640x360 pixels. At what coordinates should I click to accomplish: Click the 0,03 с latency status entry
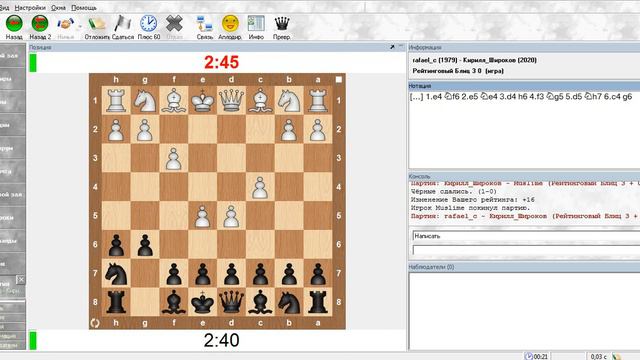[598, 357]
